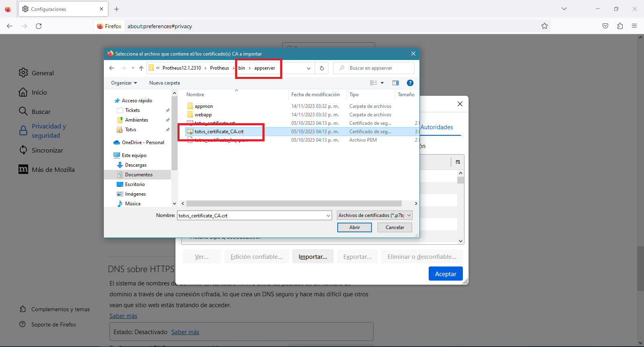Bookmark this page with the star icon
The width and height of the screenshot is (644, 347).
545,26
